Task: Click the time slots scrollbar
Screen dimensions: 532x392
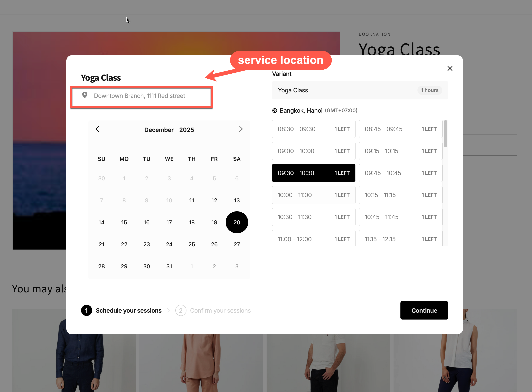Action: coord(445,134)
